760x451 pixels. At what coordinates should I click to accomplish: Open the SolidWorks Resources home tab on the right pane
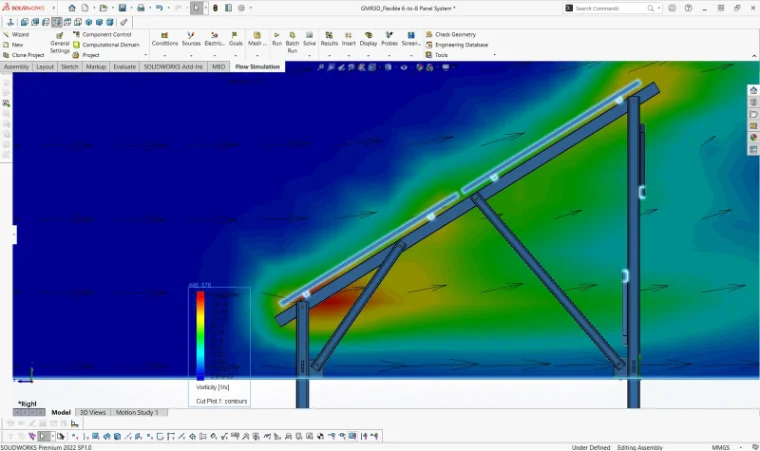click(x=753, y=90)
